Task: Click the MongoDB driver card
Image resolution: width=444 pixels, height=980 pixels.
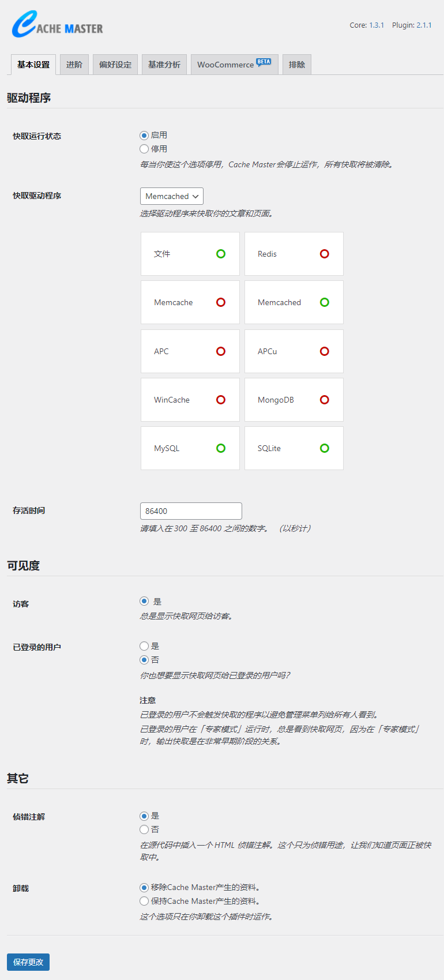Action: [x=294, y=400]
